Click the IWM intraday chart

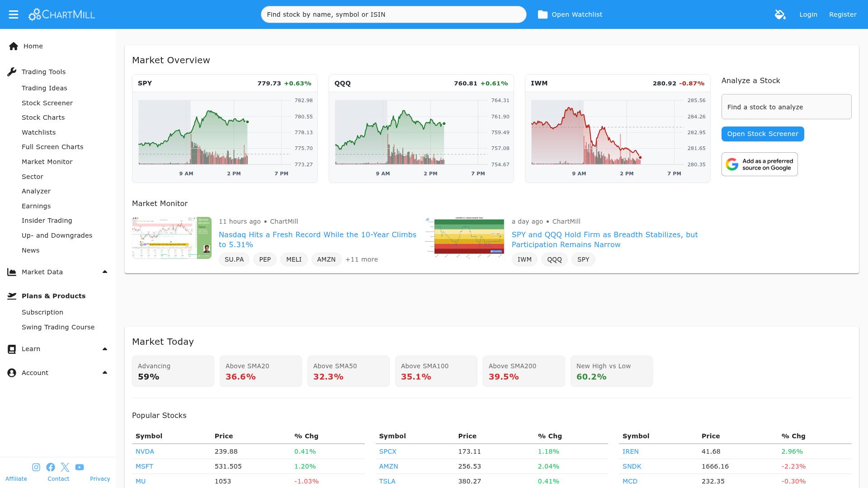pos(618,137)
